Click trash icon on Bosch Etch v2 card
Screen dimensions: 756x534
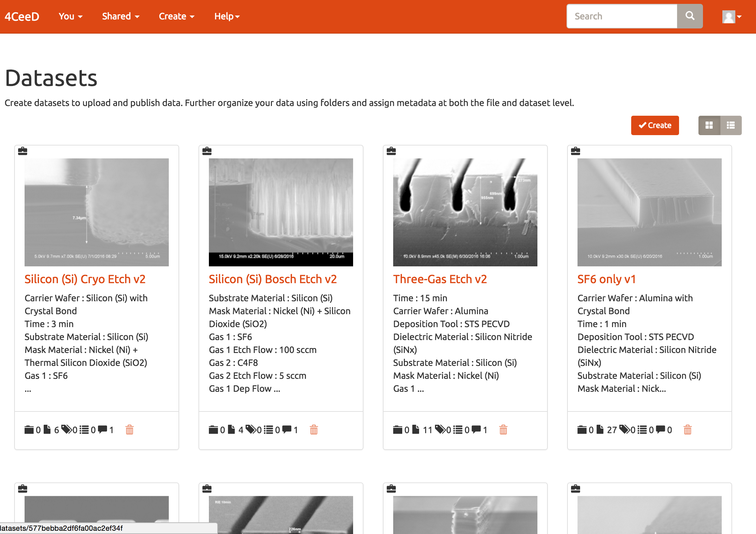click(x=314, y=430)
